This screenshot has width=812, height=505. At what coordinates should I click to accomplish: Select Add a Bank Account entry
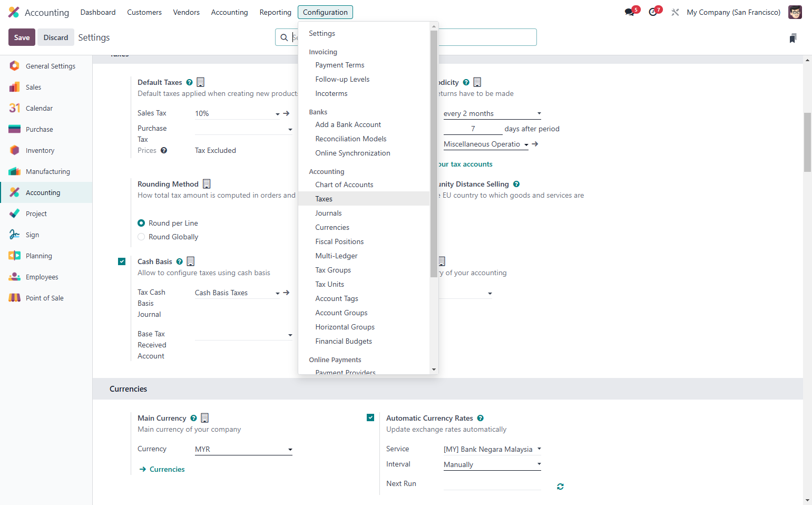pyautogui.click(x=364, y=124)
